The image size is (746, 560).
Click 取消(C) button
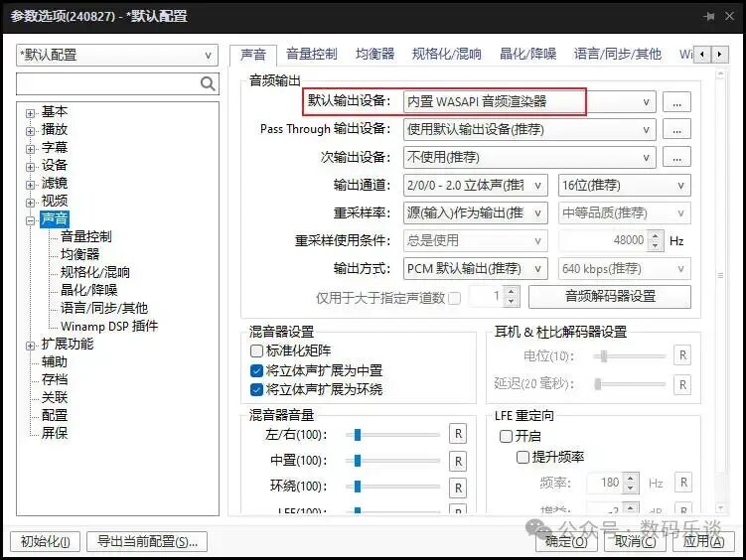[635, 541]
